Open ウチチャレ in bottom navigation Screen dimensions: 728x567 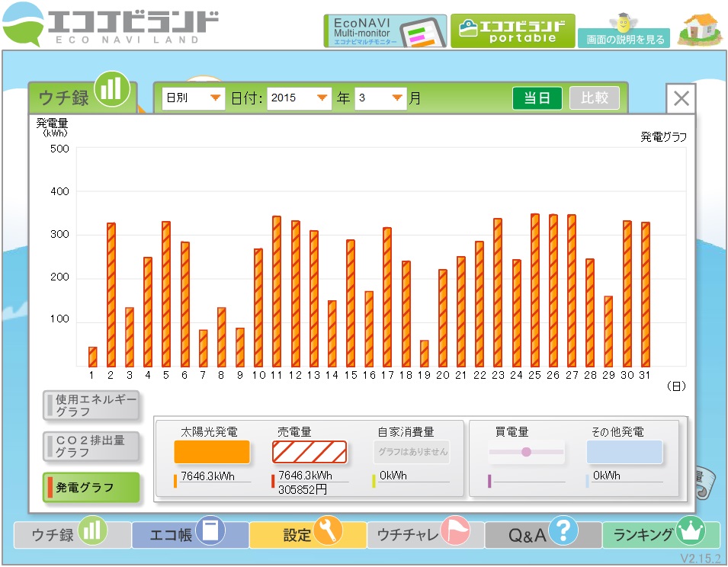pos(426,535)
